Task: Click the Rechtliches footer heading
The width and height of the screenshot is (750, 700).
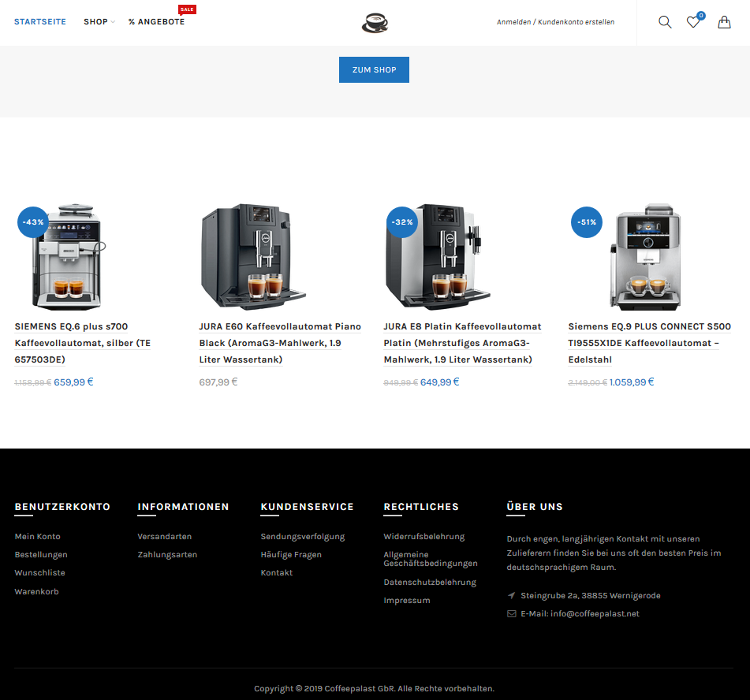Action: coord(421,507)
